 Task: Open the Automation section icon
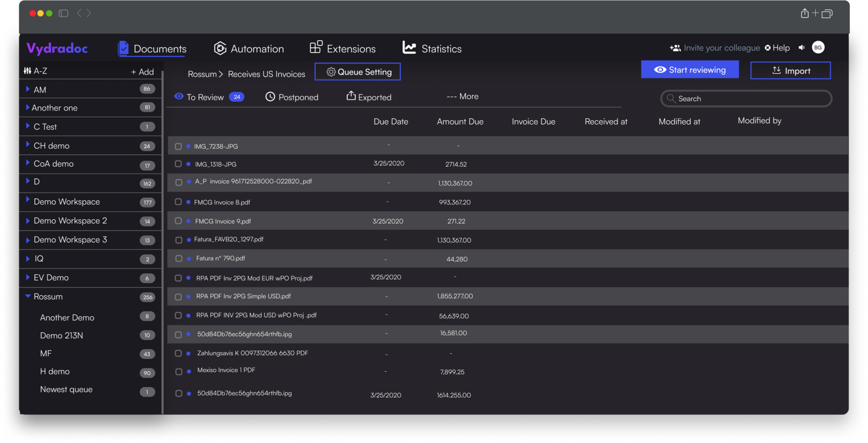click(x=220, y=49)
